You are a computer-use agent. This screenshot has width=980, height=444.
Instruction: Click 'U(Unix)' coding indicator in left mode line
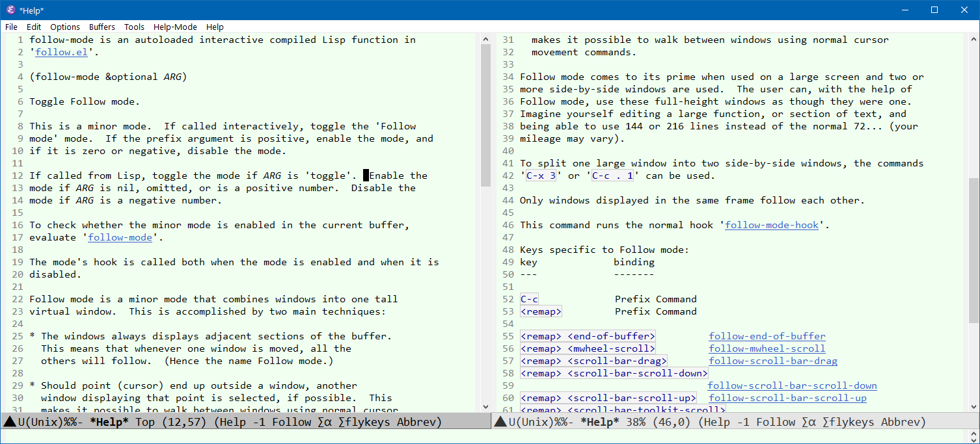pyautogui.click(x=42, y=422)
